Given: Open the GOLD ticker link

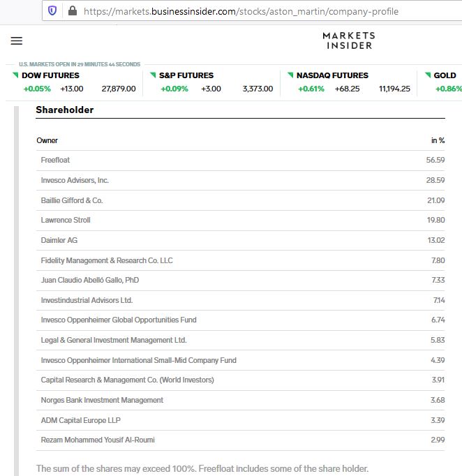Looking at the screenshot, I should click(445, 75).
